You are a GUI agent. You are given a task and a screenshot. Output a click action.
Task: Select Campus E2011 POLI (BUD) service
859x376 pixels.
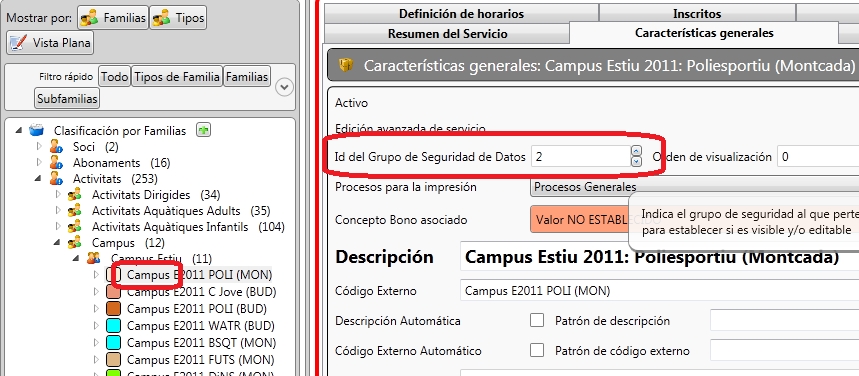(197, 309)
